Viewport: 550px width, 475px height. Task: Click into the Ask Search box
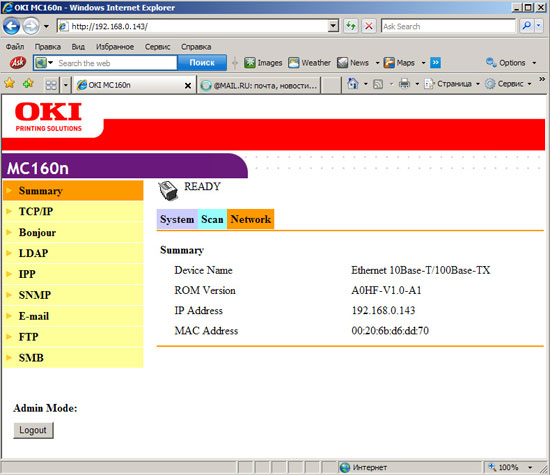tap(448, 26)
